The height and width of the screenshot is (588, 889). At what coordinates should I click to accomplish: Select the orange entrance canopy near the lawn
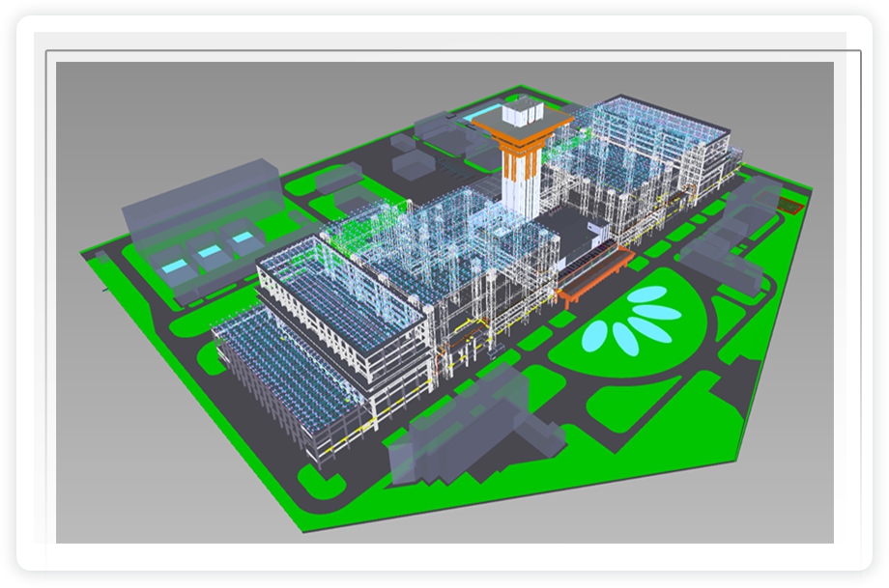pyautogui.click(x=591, y=273)
